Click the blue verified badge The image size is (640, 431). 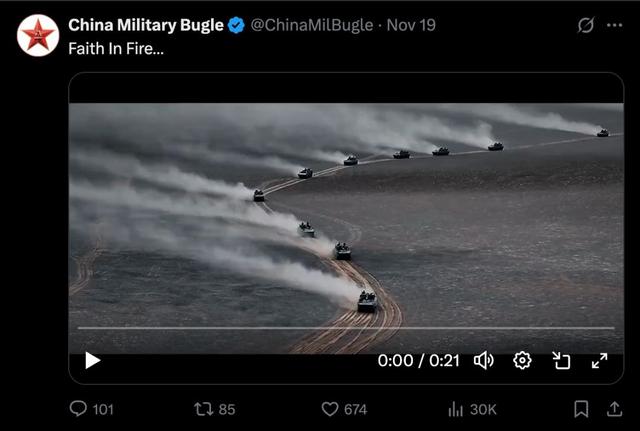pos(236,25)
